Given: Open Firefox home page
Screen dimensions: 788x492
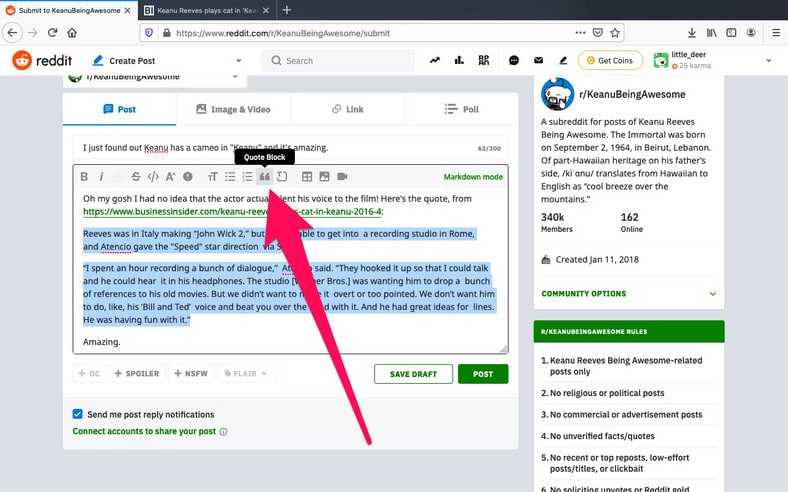Looking at the screenshot, I should click(72, 33).
